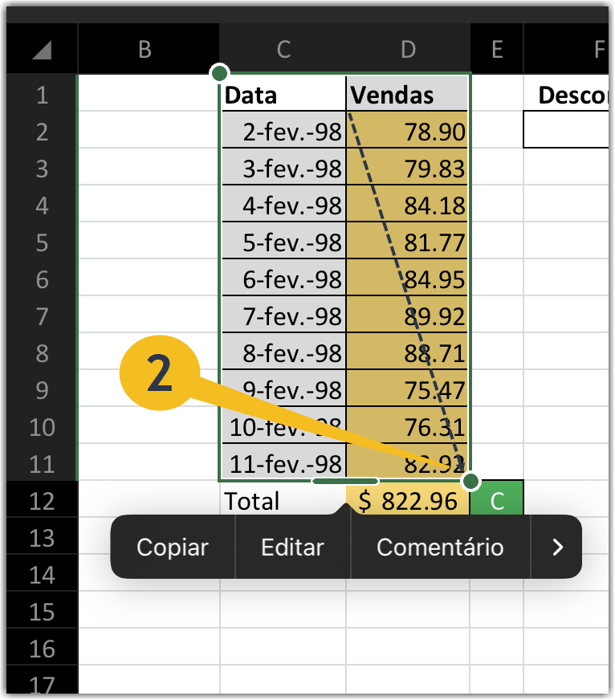Select column E header

[x=497, y=49]
